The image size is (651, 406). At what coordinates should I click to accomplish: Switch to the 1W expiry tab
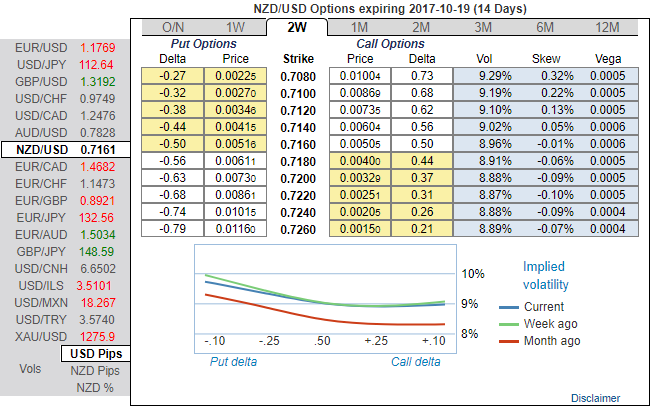coord(236,27)
